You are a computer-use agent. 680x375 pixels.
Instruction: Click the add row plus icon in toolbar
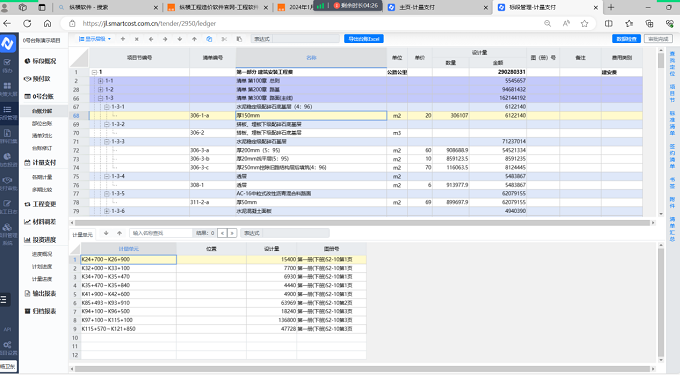(123, 39)
